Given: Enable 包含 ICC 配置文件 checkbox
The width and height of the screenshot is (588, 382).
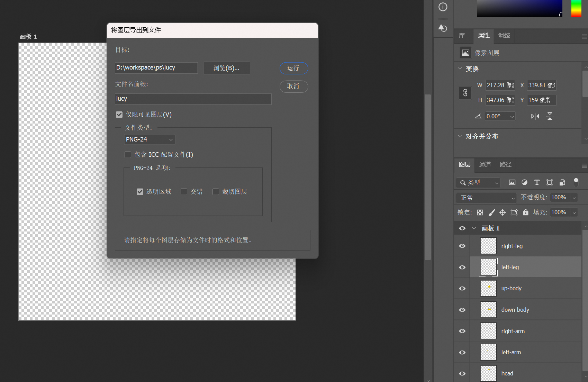Looking at the screenshot, I should coord(128,155).
